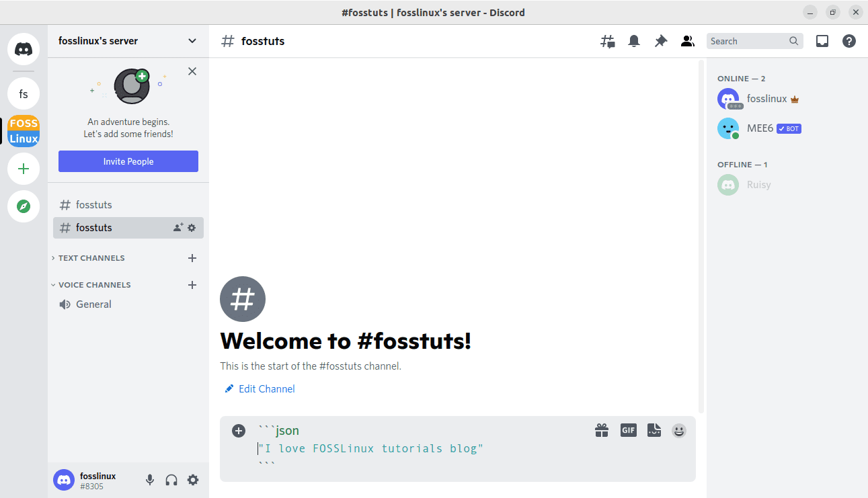The width and height of the screenshot is (868, 498).
Task: Create channel in VOICE CHANNELS category
Action: [192, 285]
